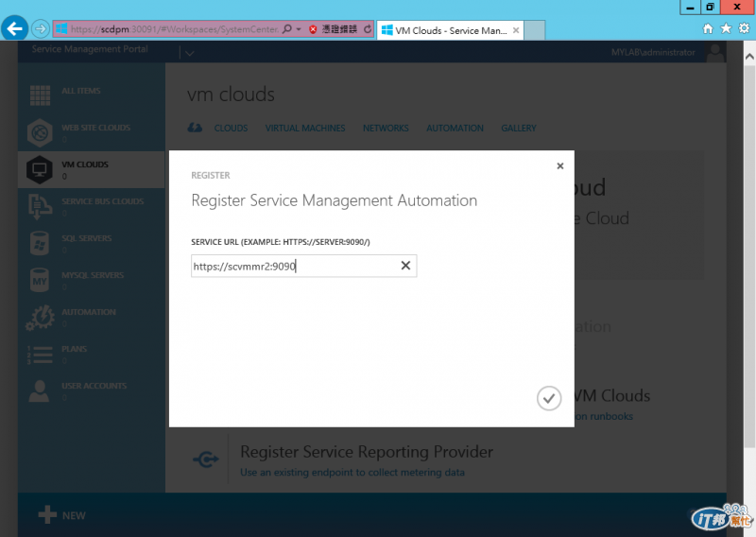The width and height of the screenshot is (756, 537).
Task: Close the Register dialog with the X
Action: click(x=559, y=166)
